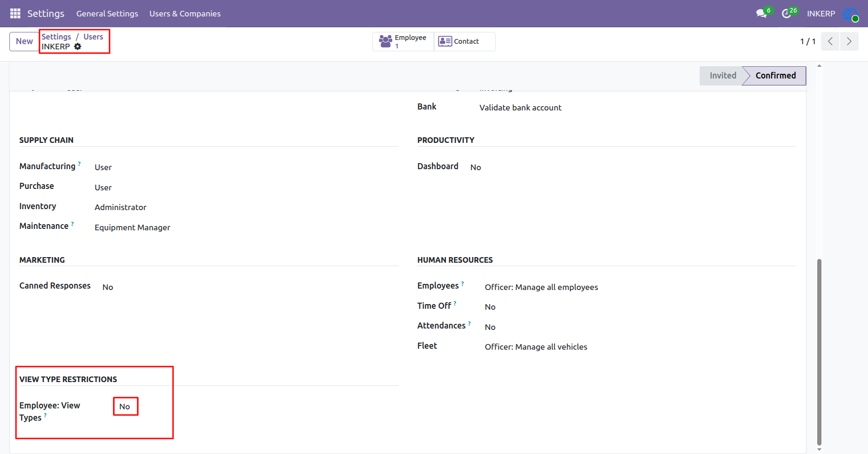Change Employee: View Types value

click(125, 407)
